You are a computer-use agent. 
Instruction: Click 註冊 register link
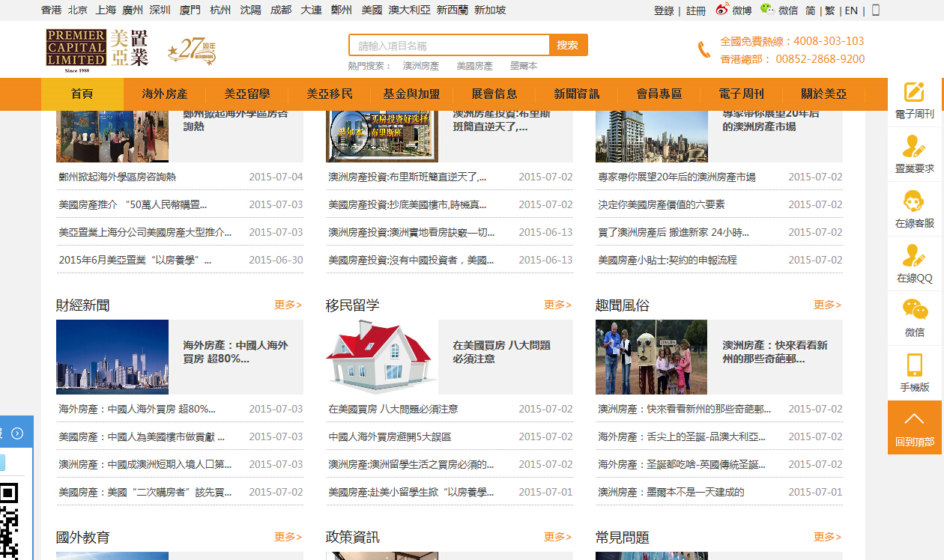point(696,10)
